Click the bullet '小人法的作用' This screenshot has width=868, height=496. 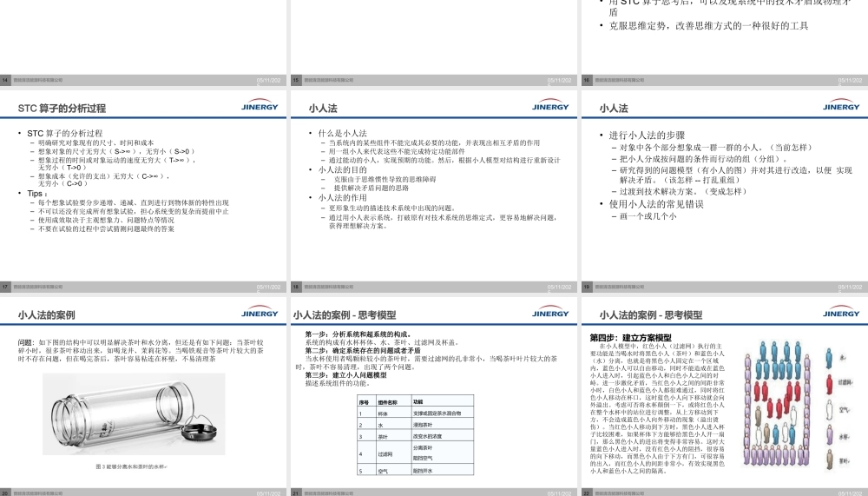pos(342,197)
